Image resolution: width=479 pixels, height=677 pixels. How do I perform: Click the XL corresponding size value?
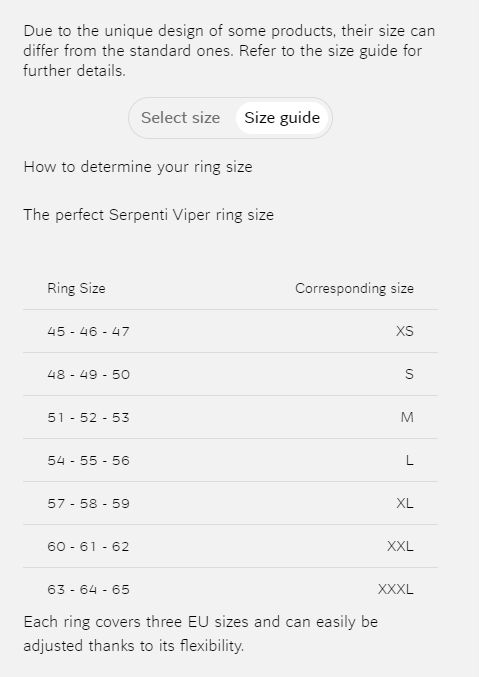tap(405, 503)
